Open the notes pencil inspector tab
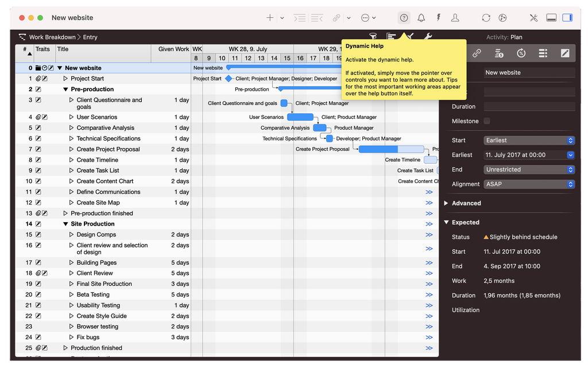 tap(565, 53)
